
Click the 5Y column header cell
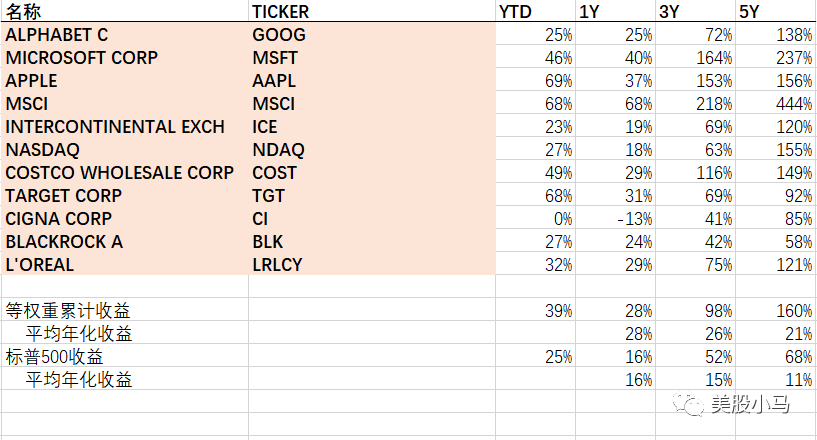[x=776, y=11]
